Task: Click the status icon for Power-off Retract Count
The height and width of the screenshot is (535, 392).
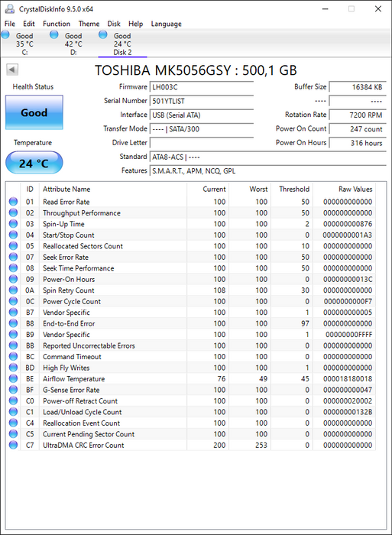Action: [13, 400]
